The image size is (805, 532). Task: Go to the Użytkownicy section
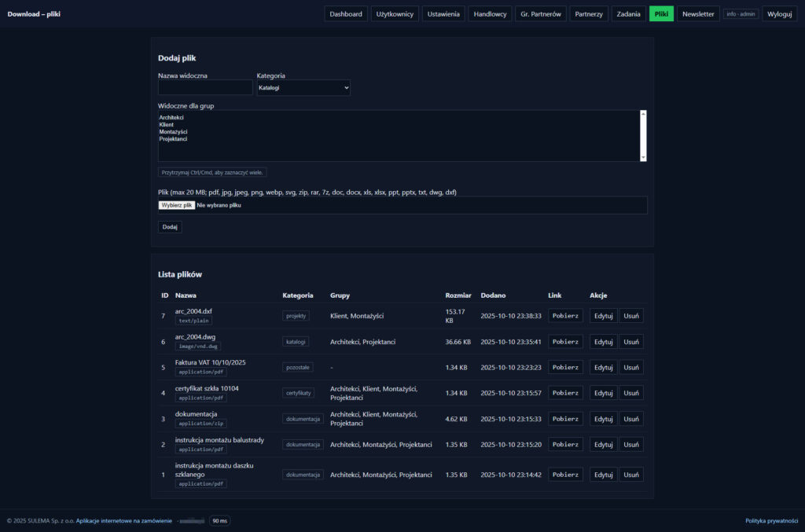pos(395,14)
